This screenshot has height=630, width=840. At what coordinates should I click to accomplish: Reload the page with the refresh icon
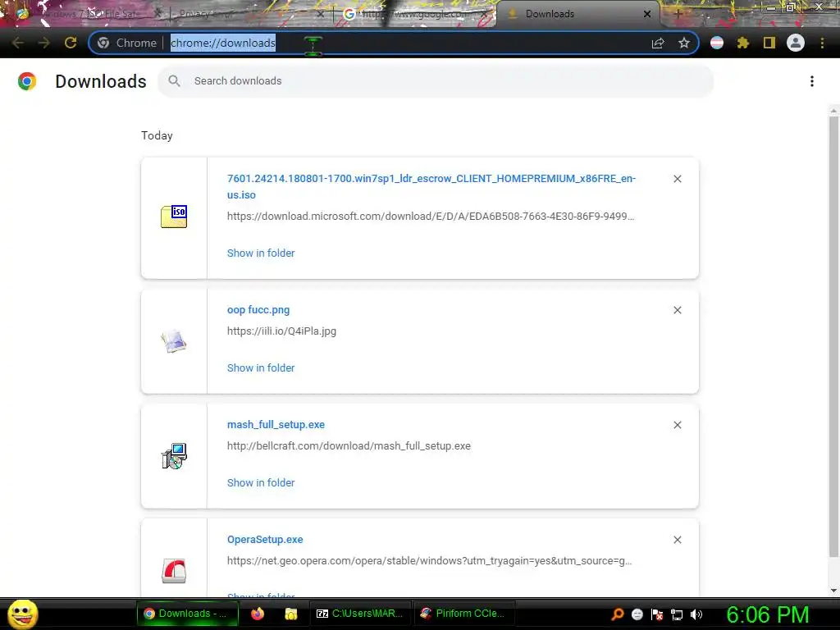tap(71, 43)
